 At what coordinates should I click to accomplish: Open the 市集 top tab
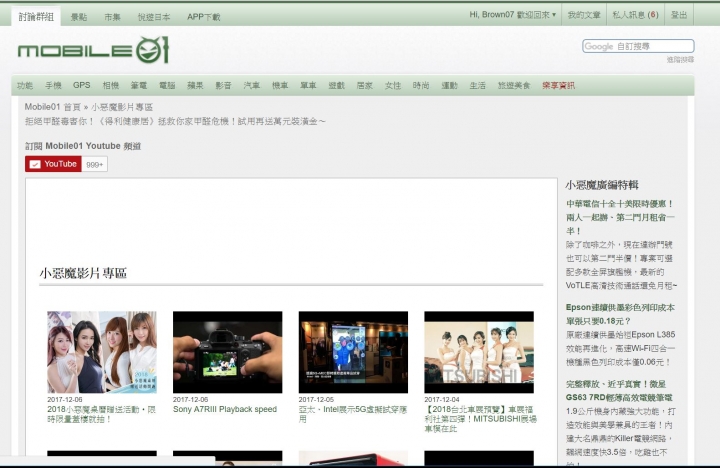112,17
